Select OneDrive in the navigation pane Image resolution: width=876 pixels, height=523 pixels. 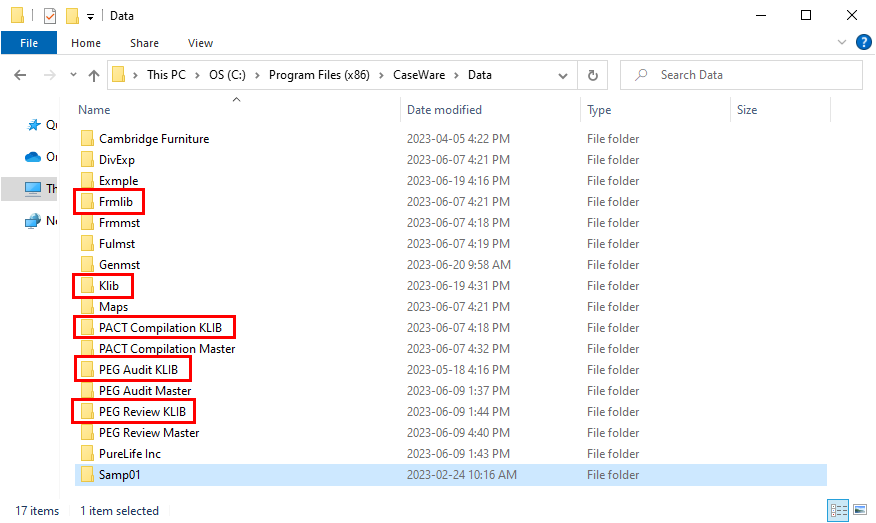41,157
